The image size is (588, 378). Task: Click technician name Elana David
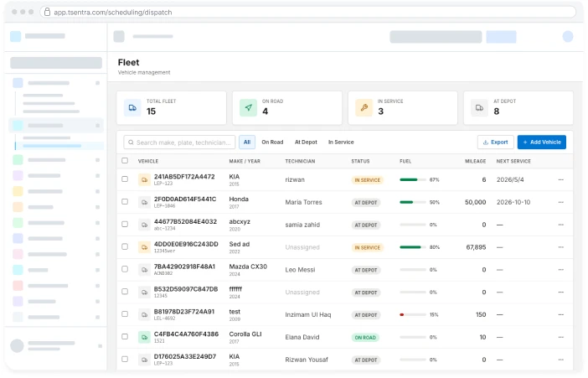(x=302, y=338)
